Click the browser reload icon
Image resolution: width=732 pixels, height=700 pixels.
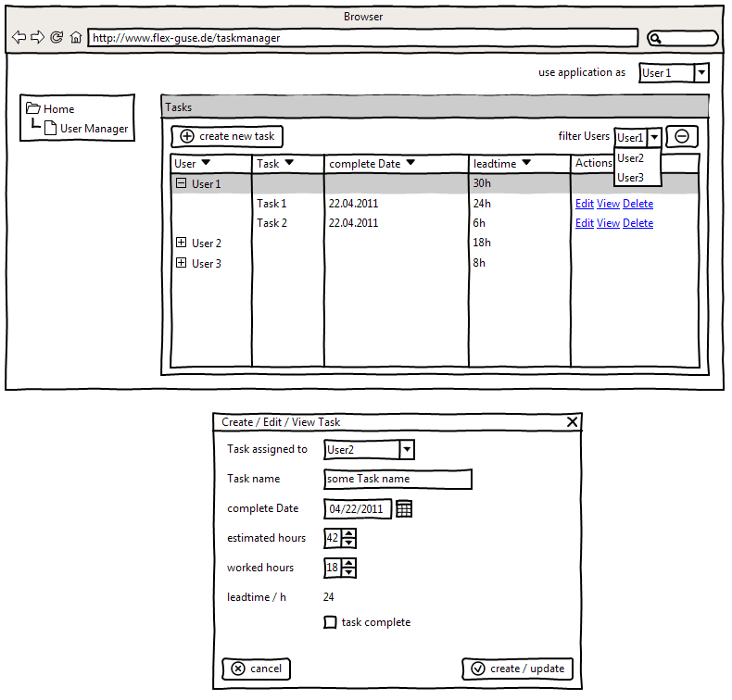point(57,38)
